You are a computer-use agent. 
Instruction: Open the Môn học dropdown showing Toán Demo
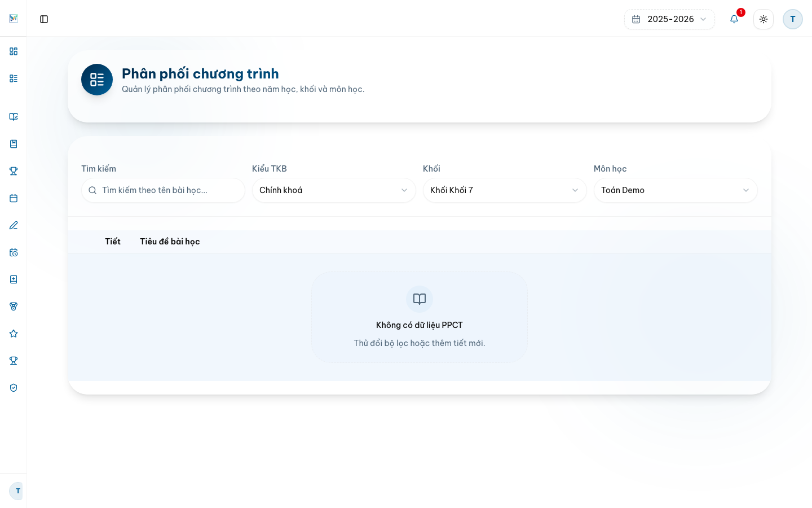pyautogui.click(x=676, y=190)
